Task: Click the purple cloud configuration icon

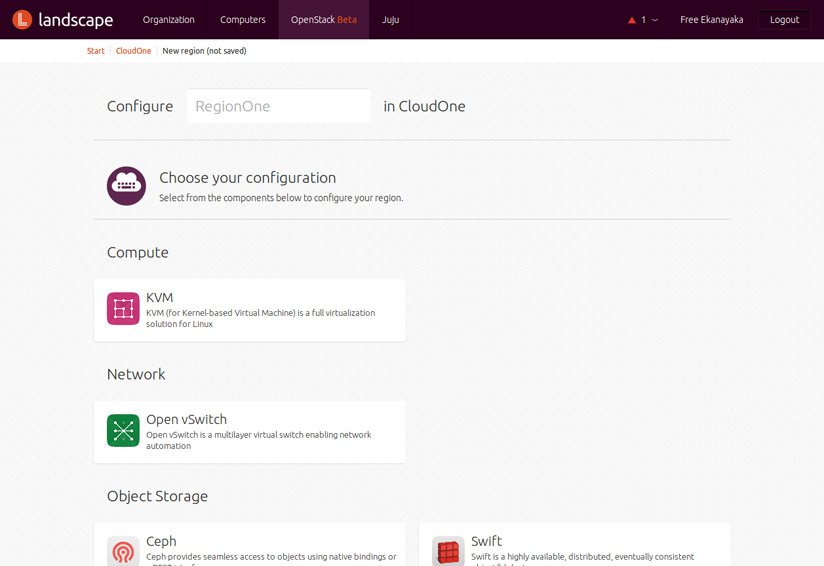Action: tap(127, 186)
